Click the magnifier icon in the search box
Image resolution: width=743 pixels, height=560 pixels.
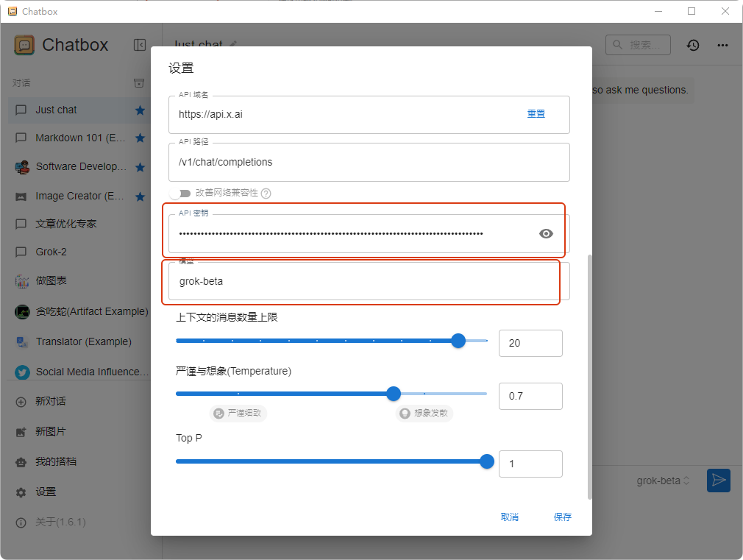pos(617,45)
